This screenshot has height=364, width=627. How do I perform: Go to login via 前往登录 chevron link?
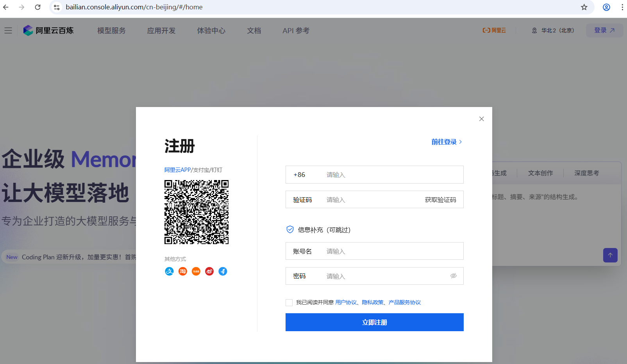tap(447, 142)
